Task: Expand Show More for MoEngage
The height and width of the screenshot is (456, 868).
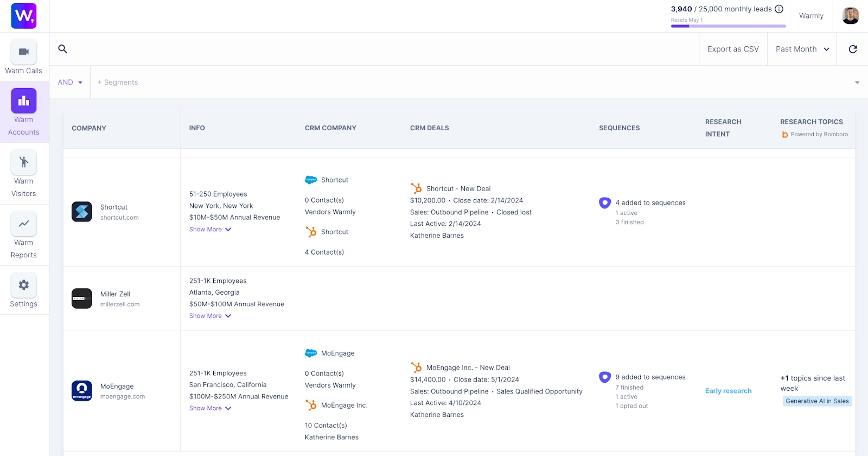Action: (x=210, y=408)
